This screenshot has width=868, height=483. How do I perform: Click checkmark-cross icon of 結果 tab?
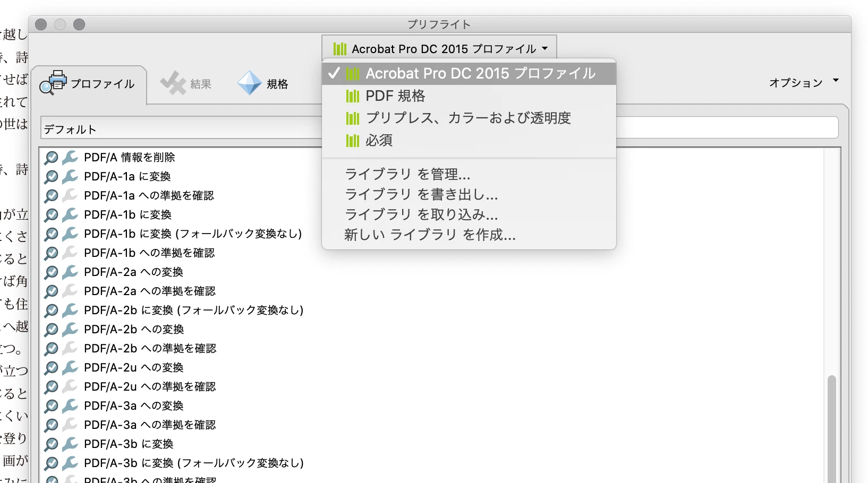(173, 83)
